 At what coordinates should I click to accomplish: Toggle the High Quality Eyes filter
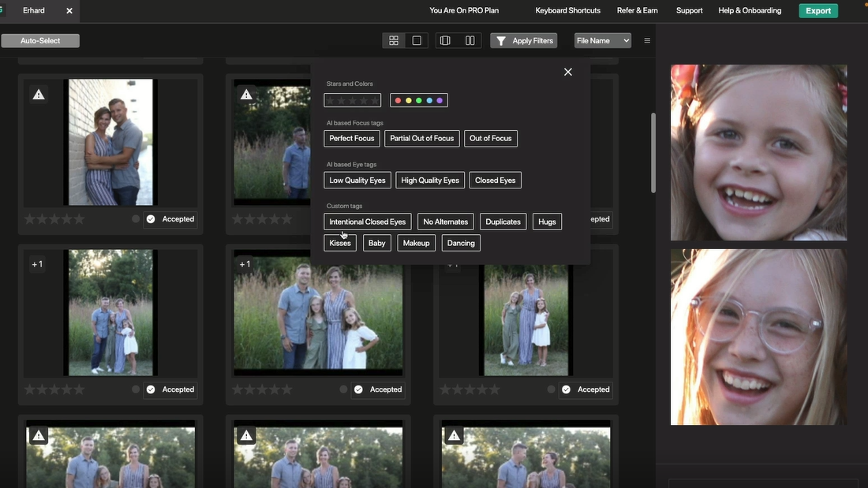coord(430,181)
